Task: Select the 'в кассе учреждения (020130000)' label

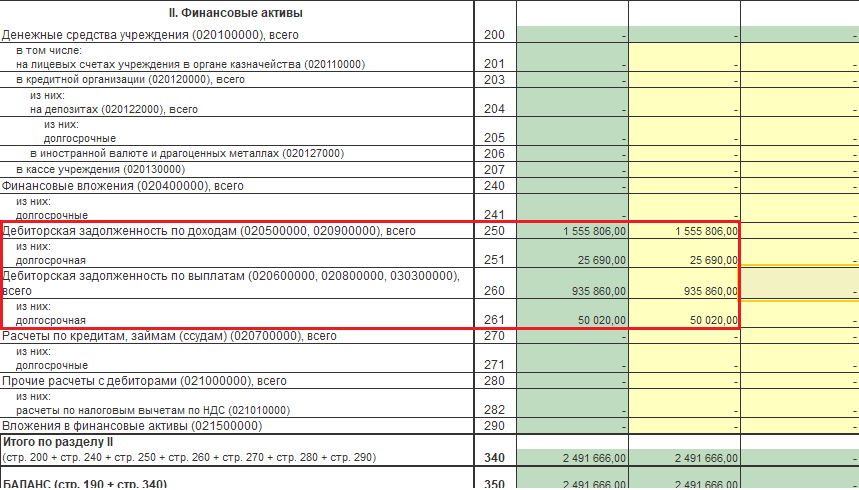Action: coord(101,169)
